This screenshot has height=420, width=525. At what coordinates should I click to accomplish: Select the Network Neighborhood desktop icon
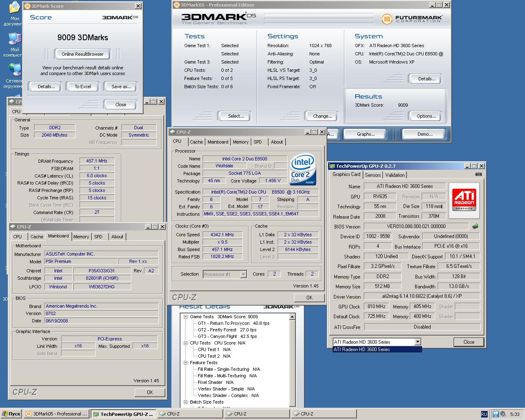[x=14, y=75]
